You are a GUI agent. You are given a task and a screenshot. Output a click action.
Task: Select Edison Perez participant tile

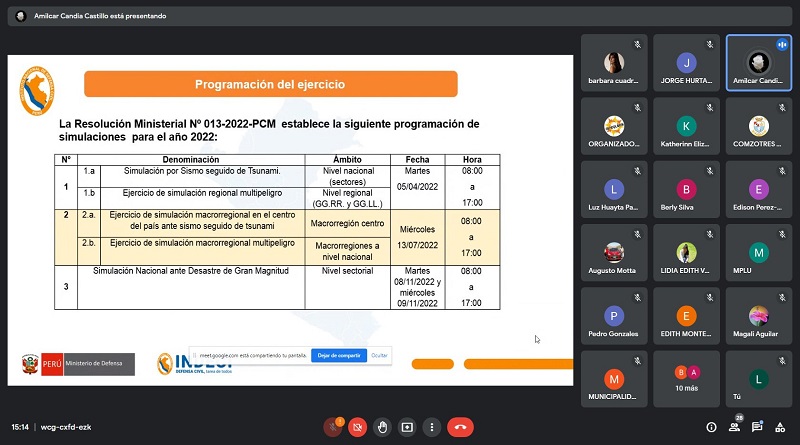759,189
